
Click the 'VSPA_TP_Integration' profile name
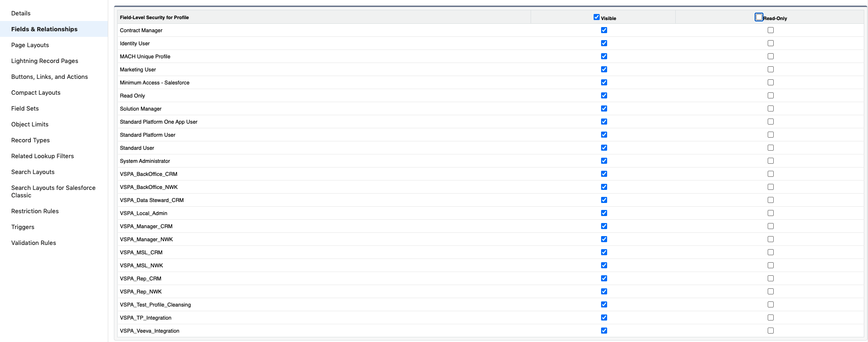(x=146, y=318)
